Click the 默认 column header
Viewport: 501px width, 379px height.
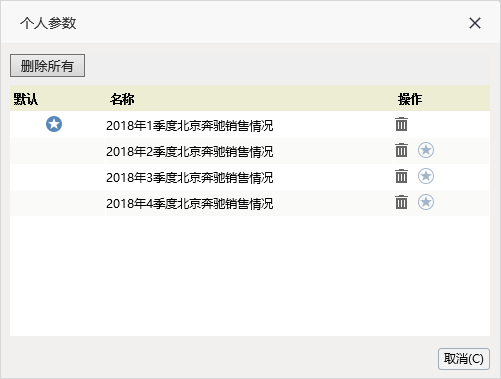26,99
